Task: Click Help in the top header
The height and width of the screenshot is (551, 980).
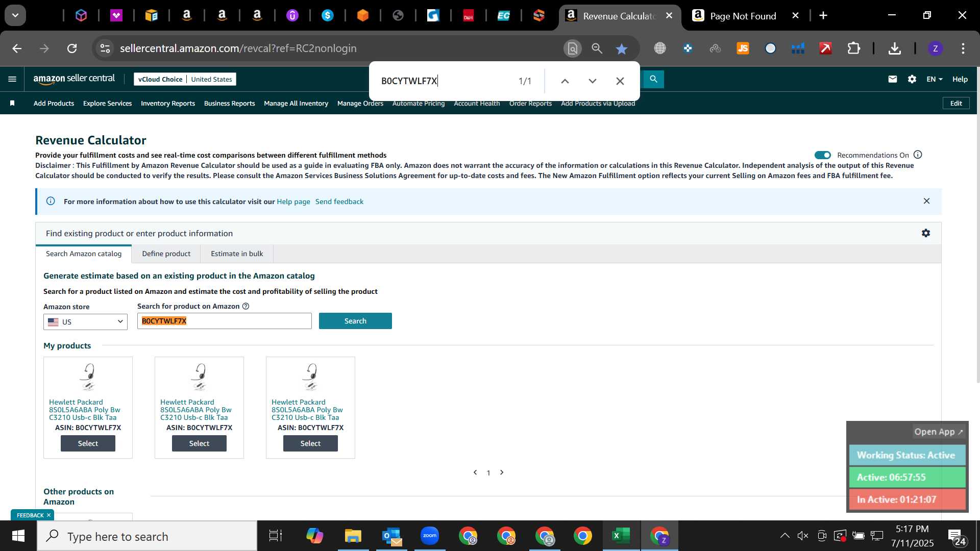Action: (960, 79)
